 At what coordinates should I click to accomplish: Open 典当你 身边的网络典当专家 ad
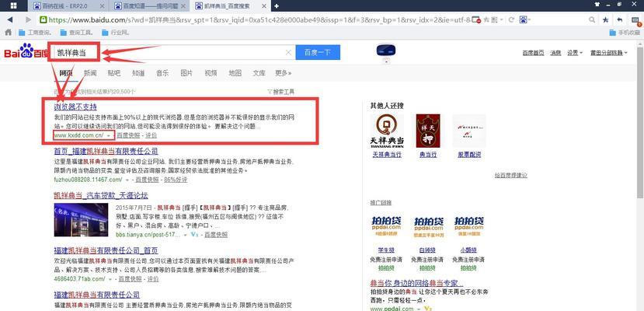click(x=417, y=284)
